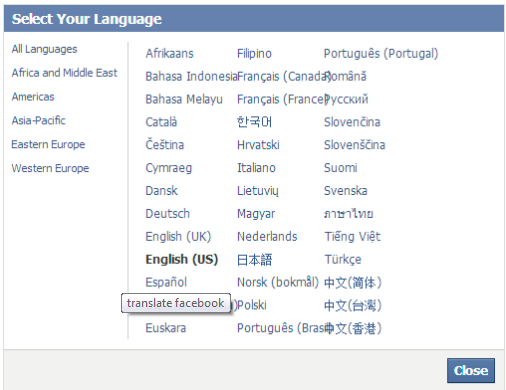Select Slovenščina
506x390 pixels.
click(x=355, y=145)
